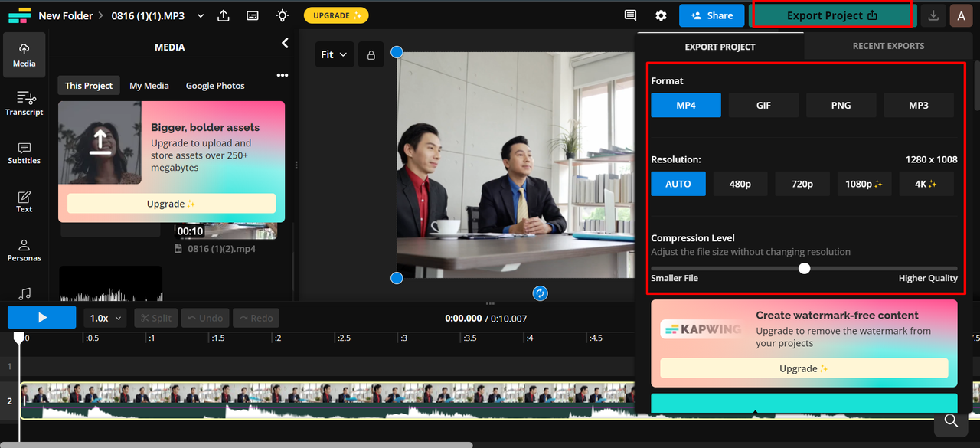The width and height of the screenshot is (980, 448).
Task: Open the Media sidebar panel
Action: (24, 55)
